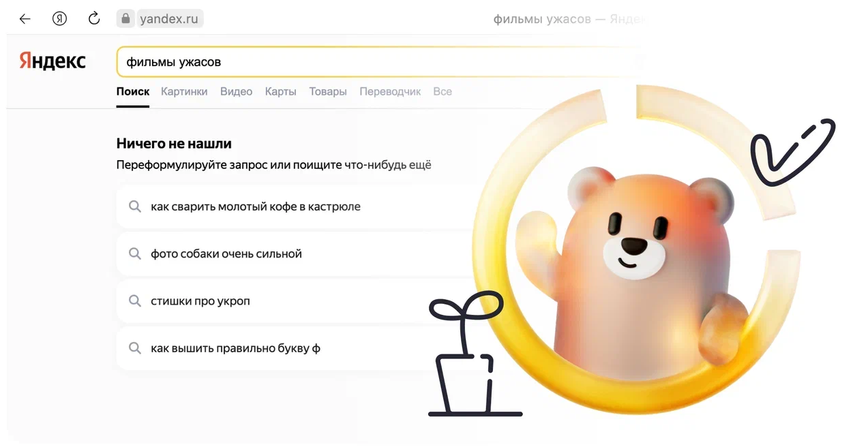Screen dimensions: 868x447
Task: Click the padlock icon in address bar
Action: [125, 19]
